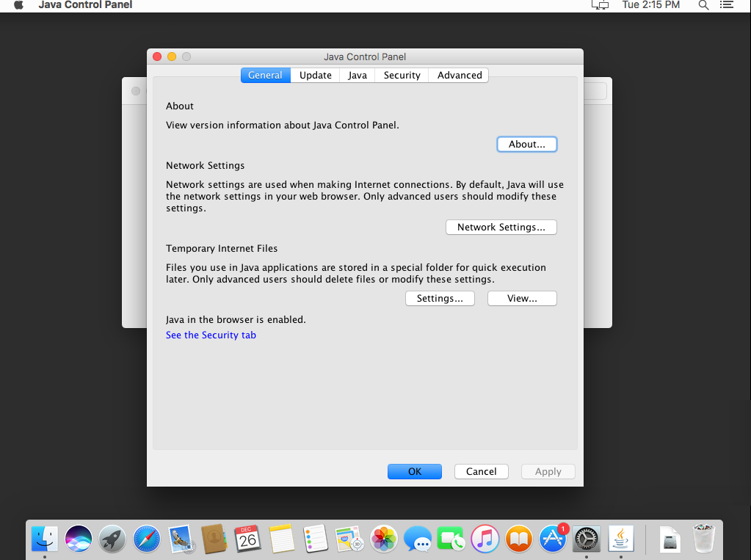Select the Java tab
This screenshot has height=560, width=751.
click(x=358, y=75)
